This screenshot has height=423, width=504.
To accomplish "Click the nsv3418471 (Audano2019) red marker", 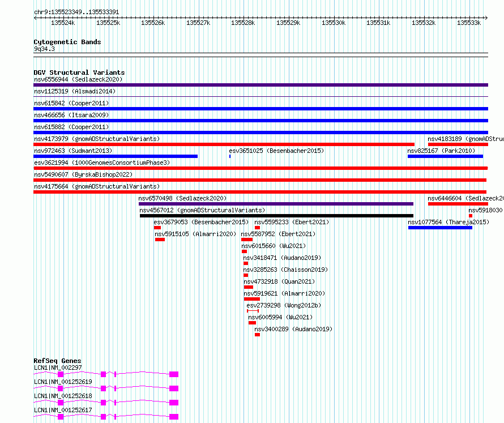I will (246, 263).
